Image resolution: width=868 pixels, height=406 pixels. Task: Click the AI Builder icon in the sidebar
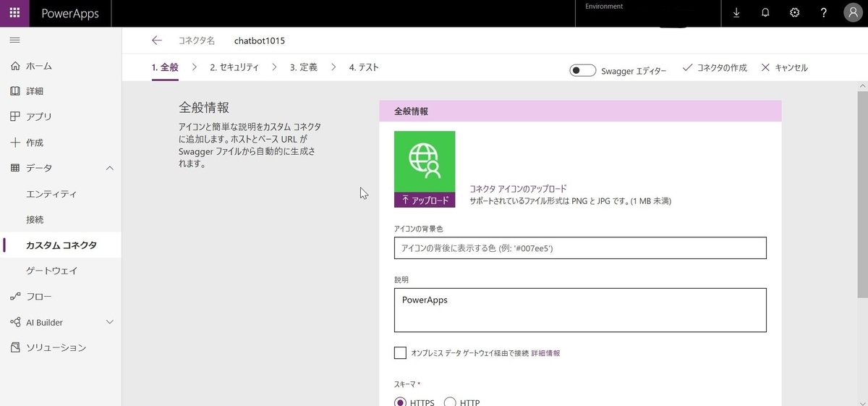15,322
